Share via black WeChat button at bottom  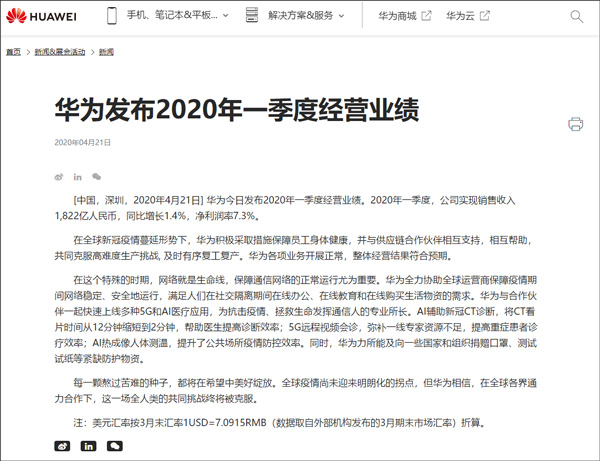(x=115, y=446)
